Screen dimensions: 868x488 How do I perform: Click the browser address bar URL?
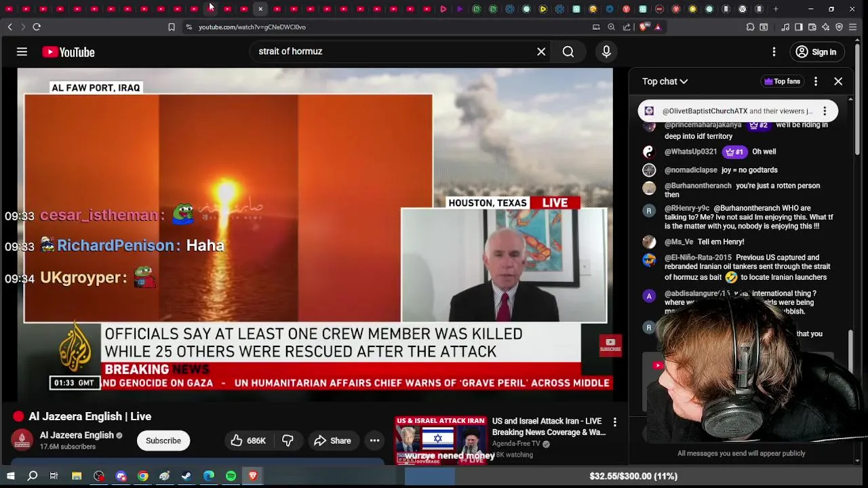click(252, 27)
